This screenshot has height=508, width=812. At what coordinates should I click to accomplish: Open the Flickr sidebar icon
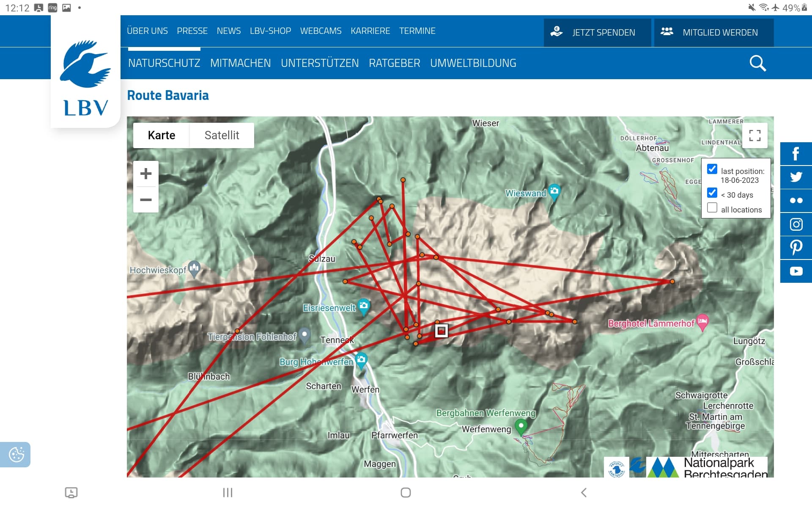[796, 201]
